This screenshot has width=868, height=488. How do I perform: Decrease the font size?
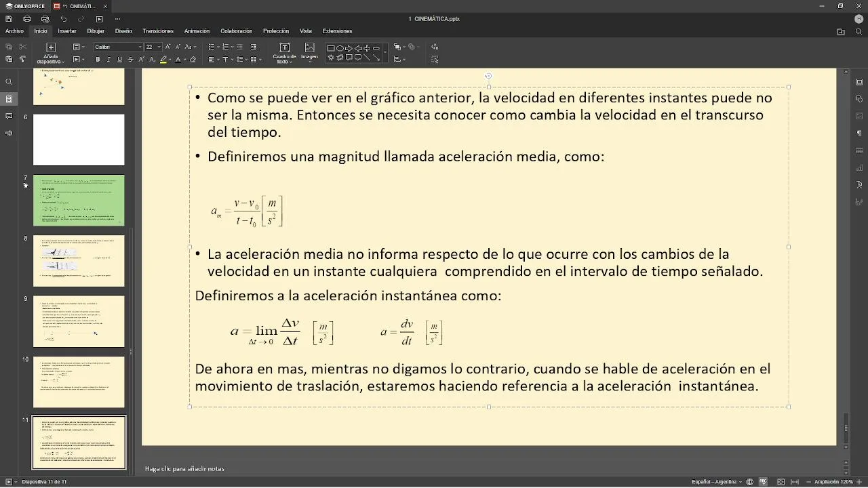coord(178,47)
